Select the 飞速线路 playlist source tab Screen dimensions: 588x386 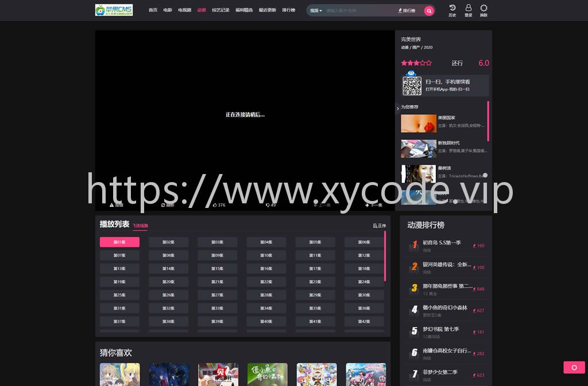(140, 226)
